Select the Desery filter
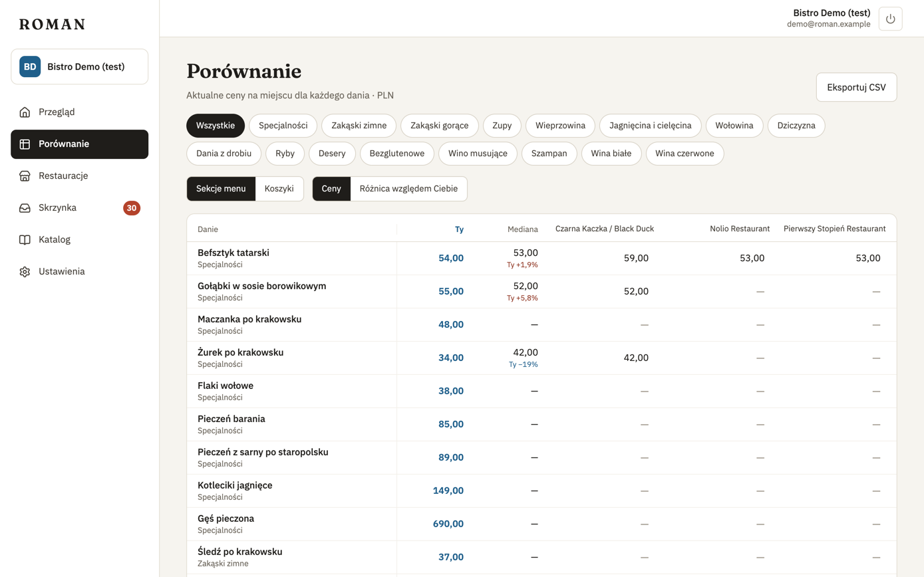Screen dimensions: 924x577 click(x=332, y=154)
